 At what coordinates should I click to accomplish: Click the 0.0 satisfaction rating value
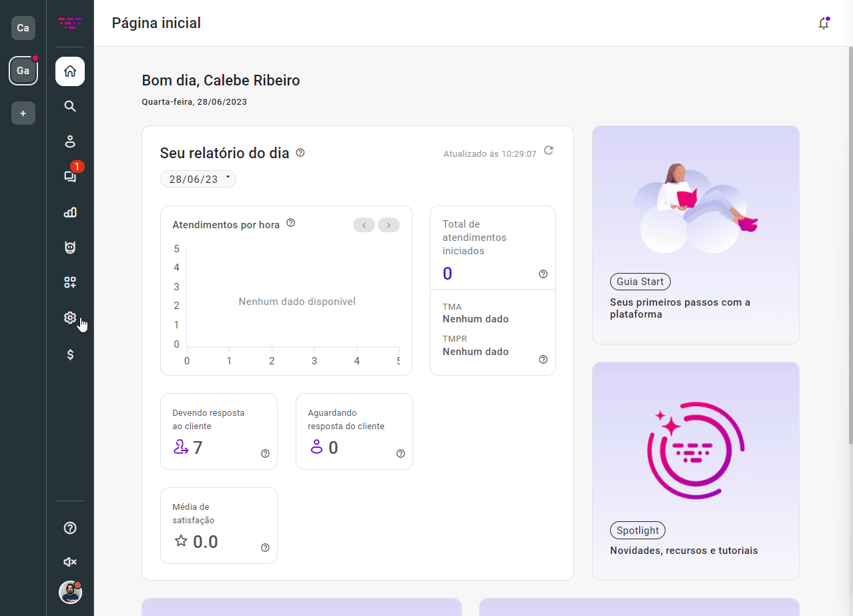point(206,541)
